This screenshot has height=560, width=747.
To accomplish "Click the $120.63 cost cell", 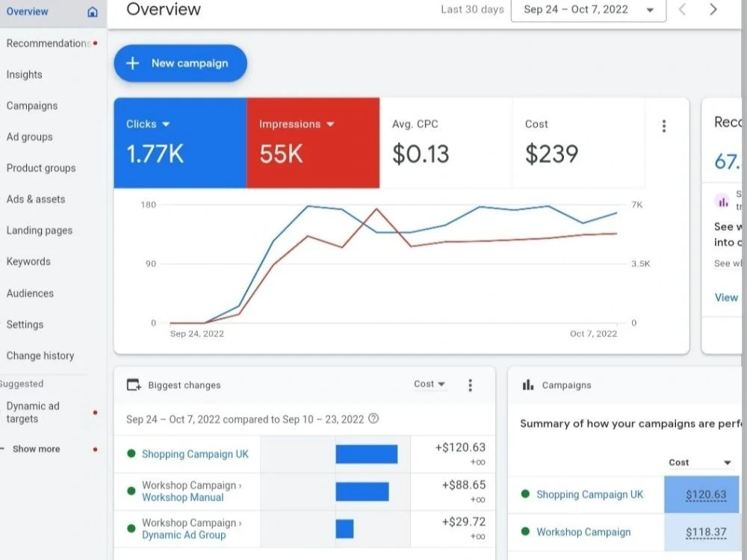I will 701,495.
